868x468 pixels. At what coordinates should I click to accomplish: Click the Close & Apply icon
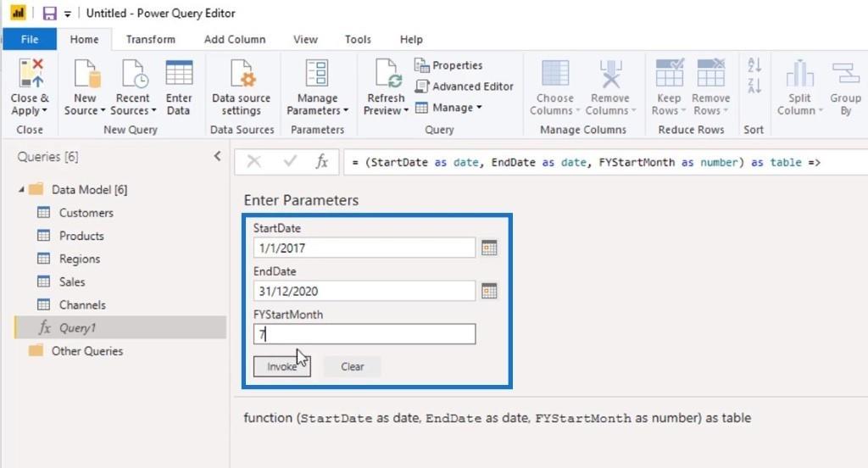click(31, 73)
